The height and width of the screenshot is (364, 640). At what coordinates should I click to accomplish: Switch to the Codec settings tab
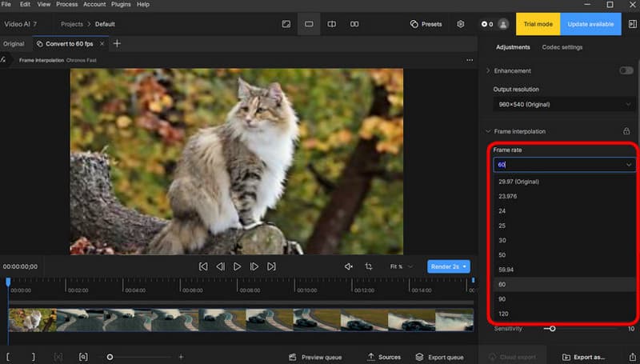[562, 47]
